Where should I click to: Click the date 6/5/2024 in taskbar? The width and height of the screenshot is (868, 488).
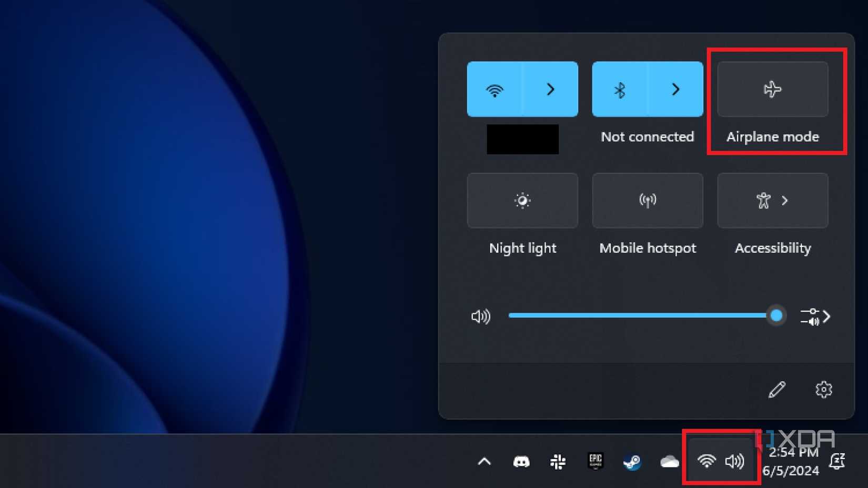[x=791, y=471]
